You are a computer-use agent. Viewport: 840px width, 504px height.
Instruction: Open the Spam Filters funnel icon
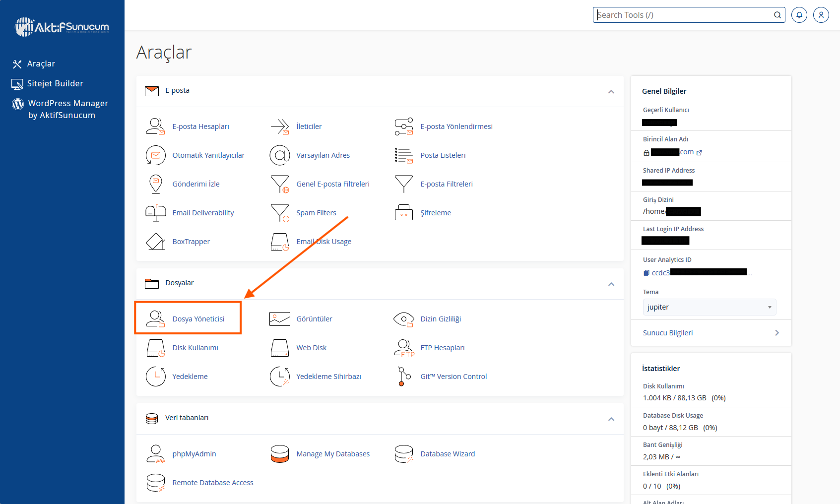(279, 213)
